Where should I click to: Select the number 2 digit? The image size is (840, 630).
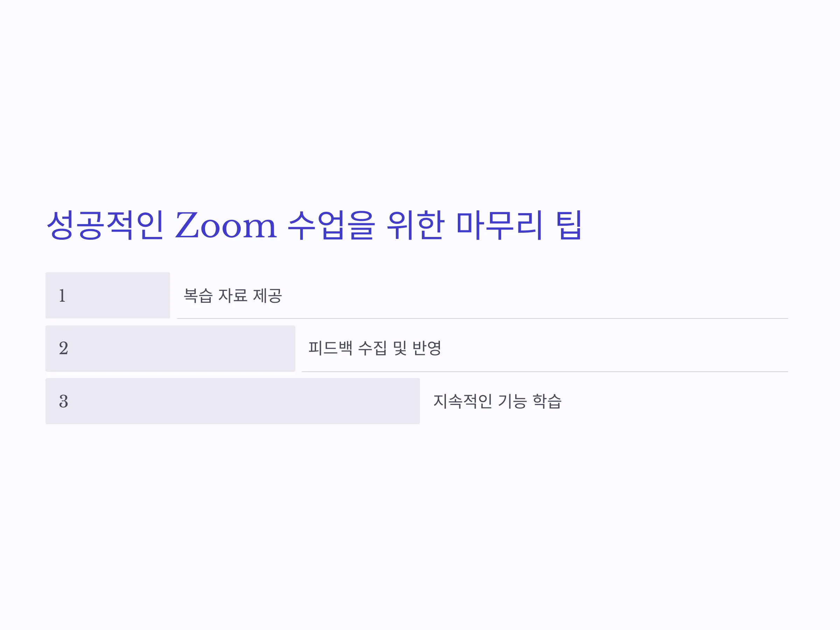63,348
